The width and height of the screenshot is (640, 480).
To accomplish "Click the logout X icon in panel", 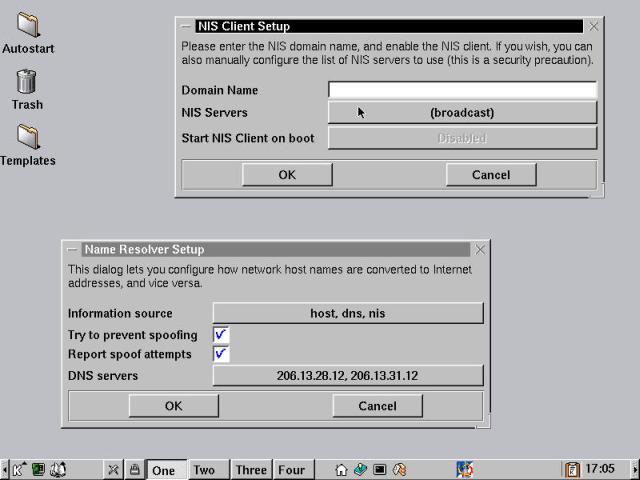I will tap(113, 469).
